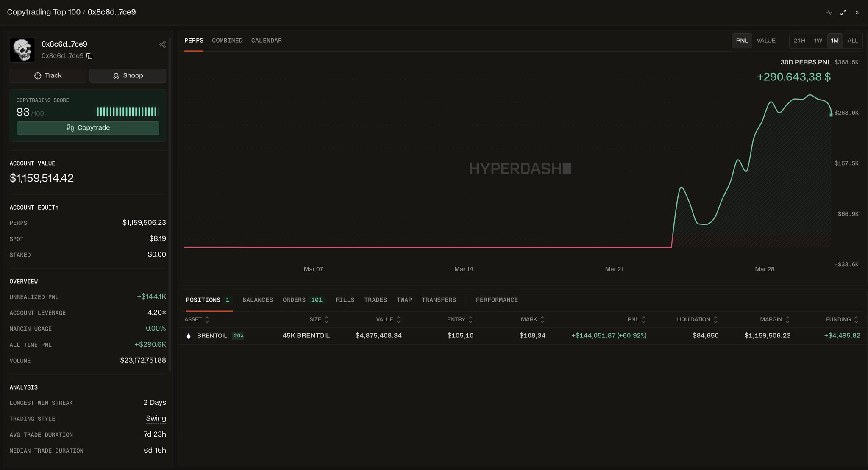The height and width of the screenshot is (470, 868).
Task: Click the skull avatar thumbnail
Action: 22,50
